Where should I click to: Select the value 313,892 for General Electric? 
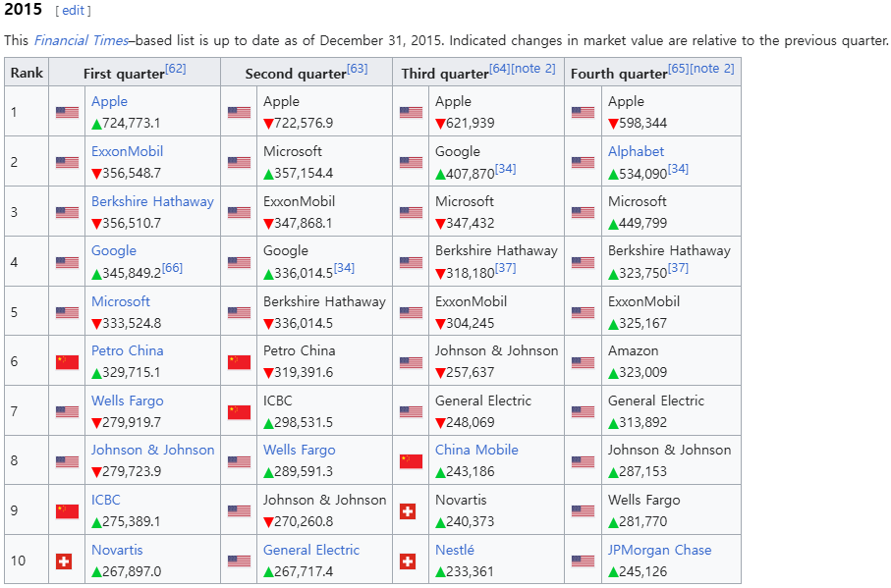(642, 422)
